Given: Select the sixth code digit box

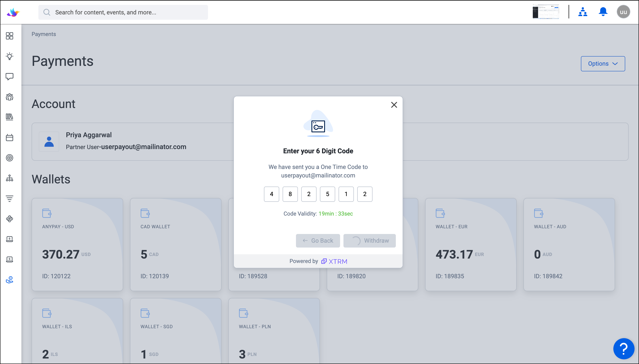Looking at the screenshot, I should 365,194.
